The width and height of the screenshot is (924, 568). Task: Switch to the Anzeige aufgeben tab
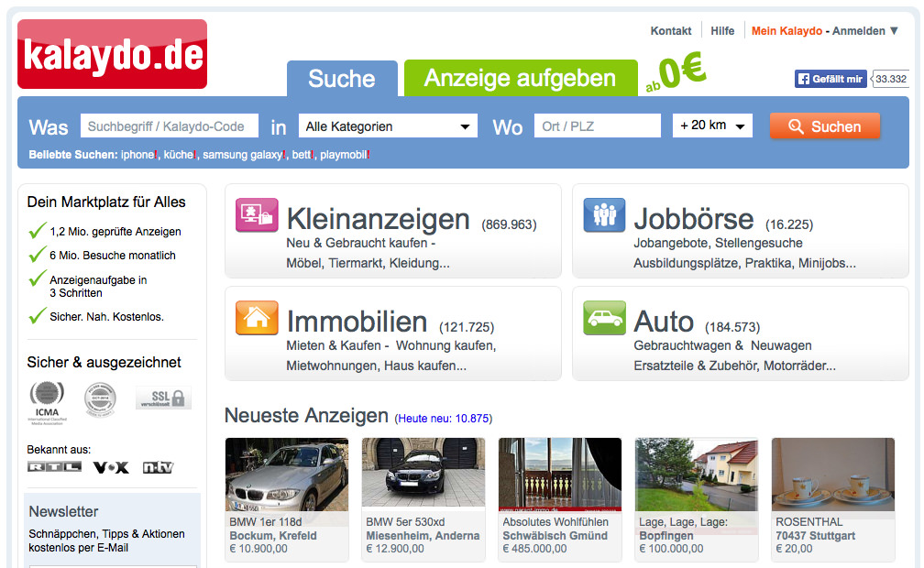(521, 78)
